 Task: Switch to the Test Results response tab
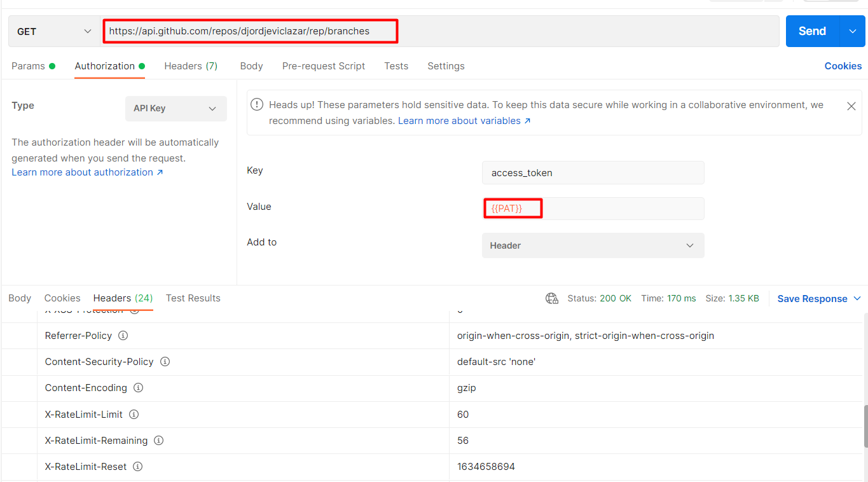coord(193,298)
